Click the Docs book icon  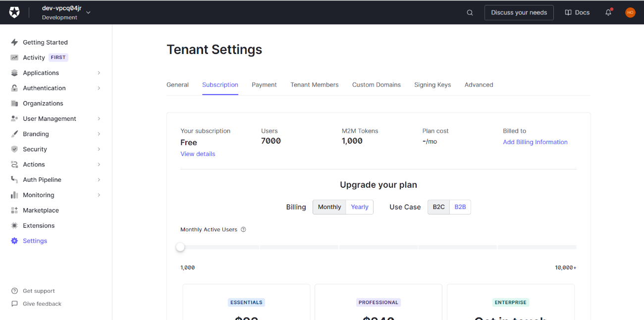[568, 12]
